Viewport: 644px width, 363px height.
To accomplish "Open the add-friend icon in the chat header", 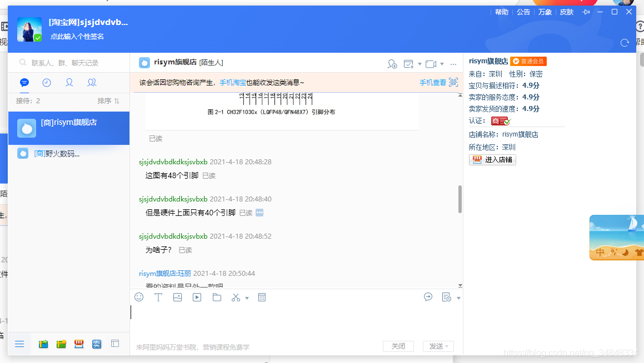I will 392,64.
